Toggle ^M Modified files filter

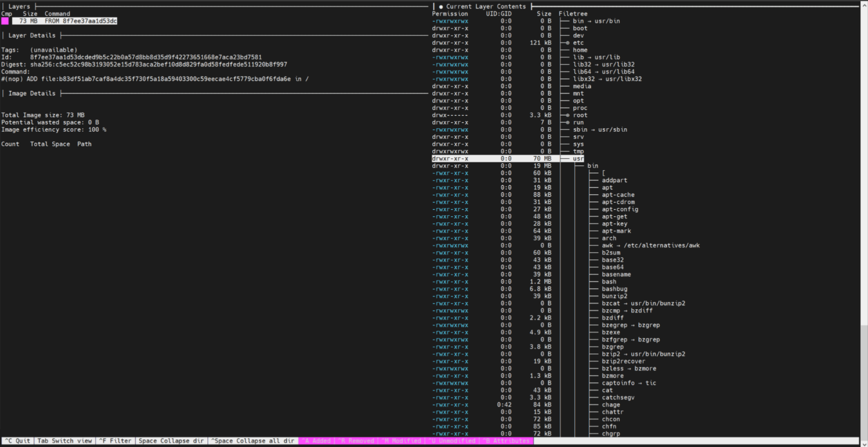click(x=400, y=441)
